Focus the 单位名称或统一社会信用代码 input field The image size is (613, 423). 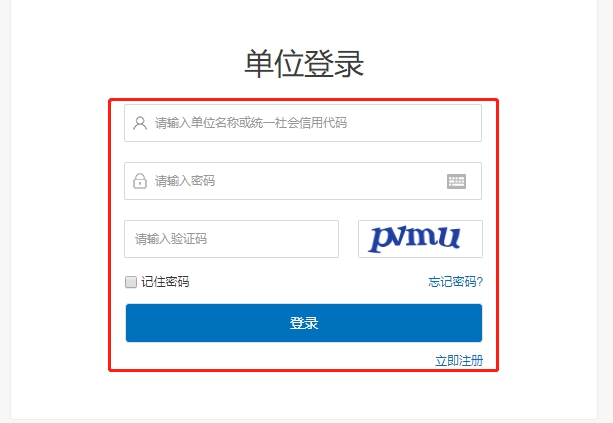pos(303,123)
